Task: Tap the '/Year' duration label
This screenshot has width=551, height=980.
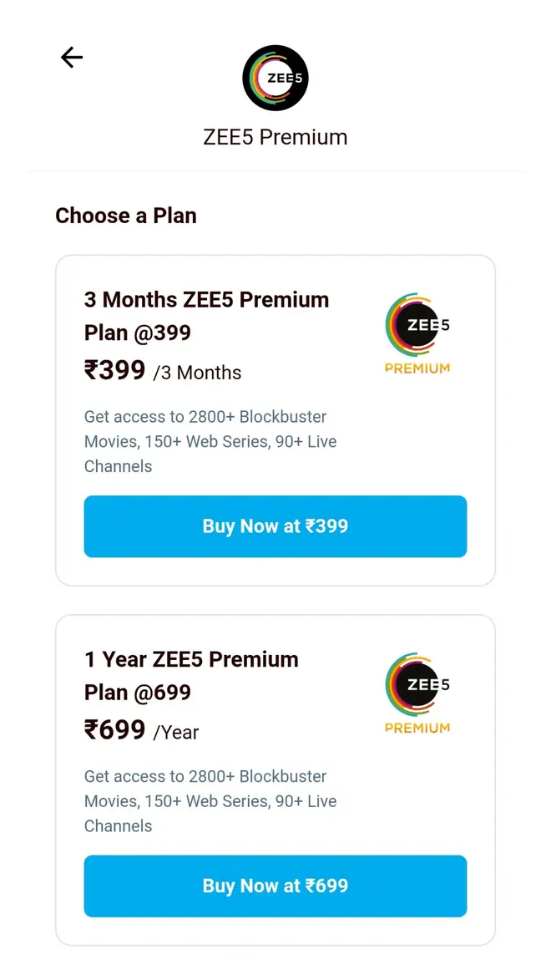Action: [176, 732]
